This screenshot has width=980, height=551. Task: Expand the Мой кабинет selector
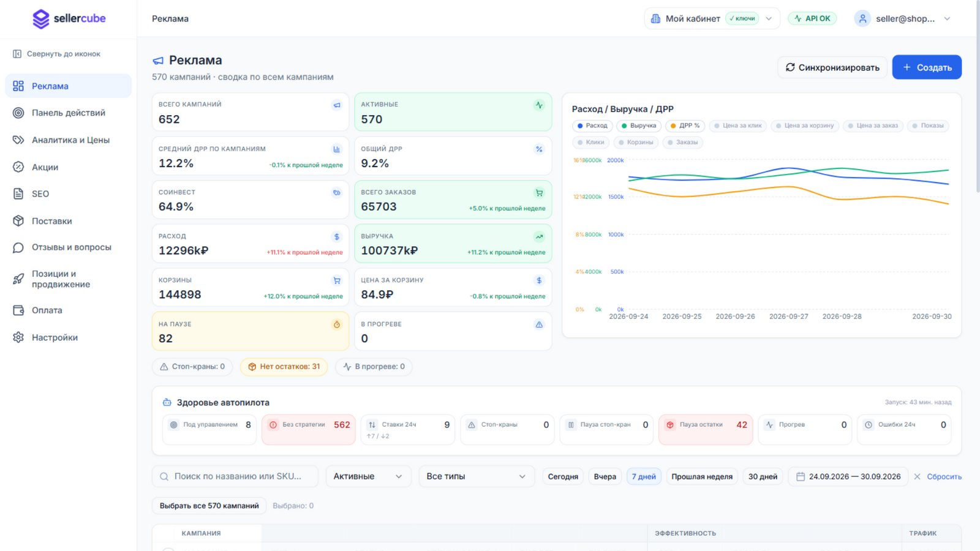[712, 18]
